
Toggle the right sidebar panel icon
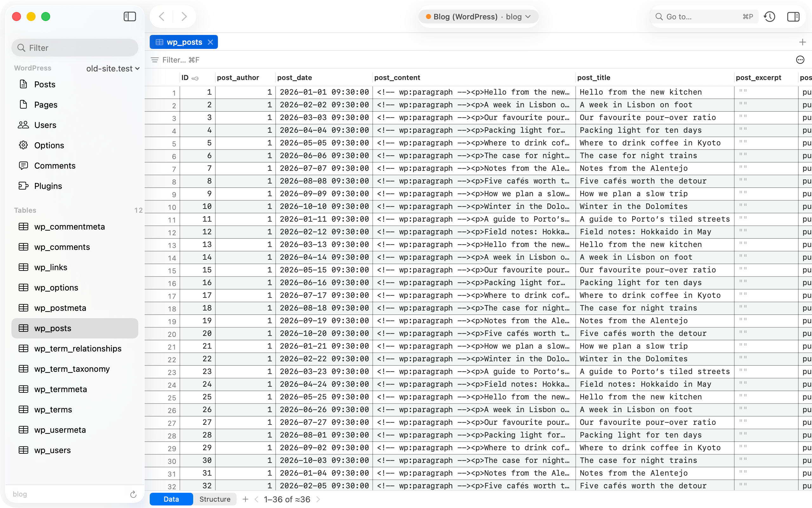[x=793, y=17]
